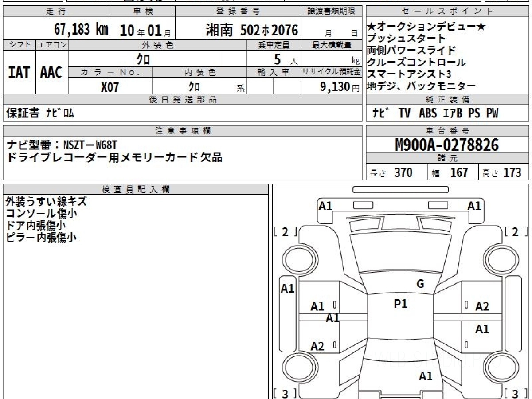Viewport: 532px width, 399px height.
Task: Select the ナビ型番 NSZT-W68T note line
Action: 63,145
